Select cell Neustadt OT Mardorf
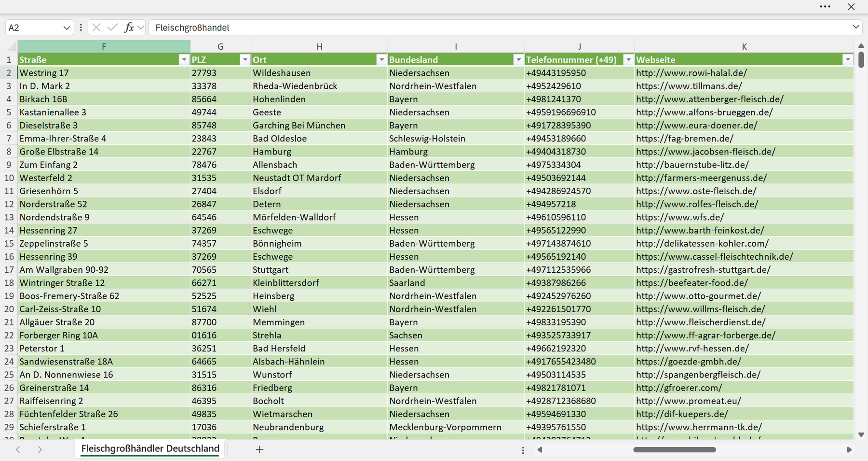The height and width of the screenshot is (461, 868). (319, 178)
